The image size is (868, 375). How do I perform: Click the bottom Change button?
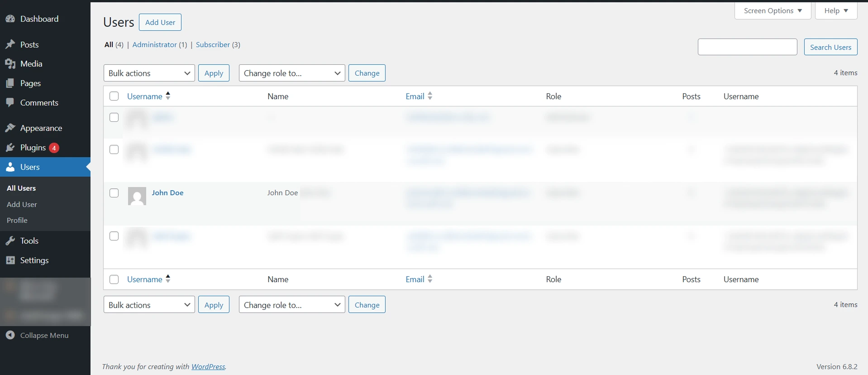[x=367, y=305]
